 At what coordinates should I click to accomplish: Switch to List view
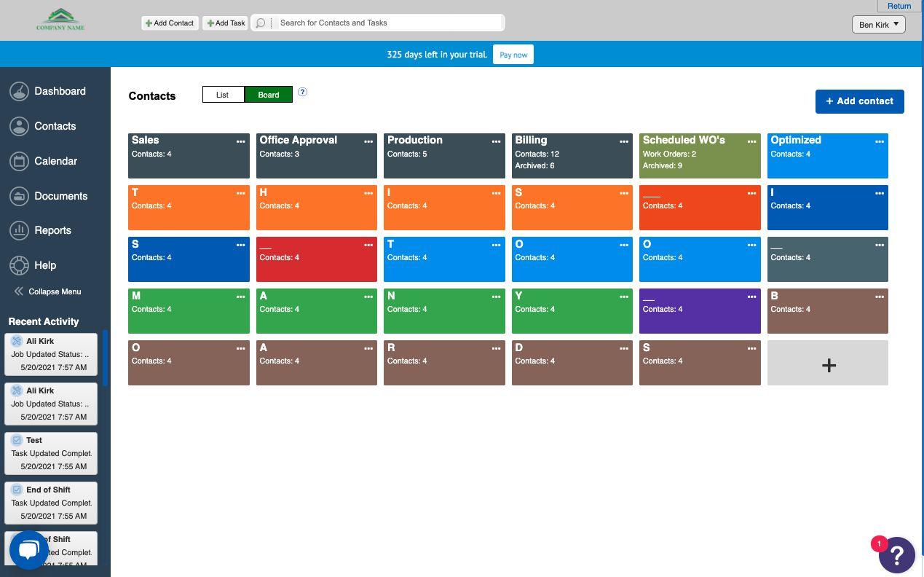click(x=223, y=95)
